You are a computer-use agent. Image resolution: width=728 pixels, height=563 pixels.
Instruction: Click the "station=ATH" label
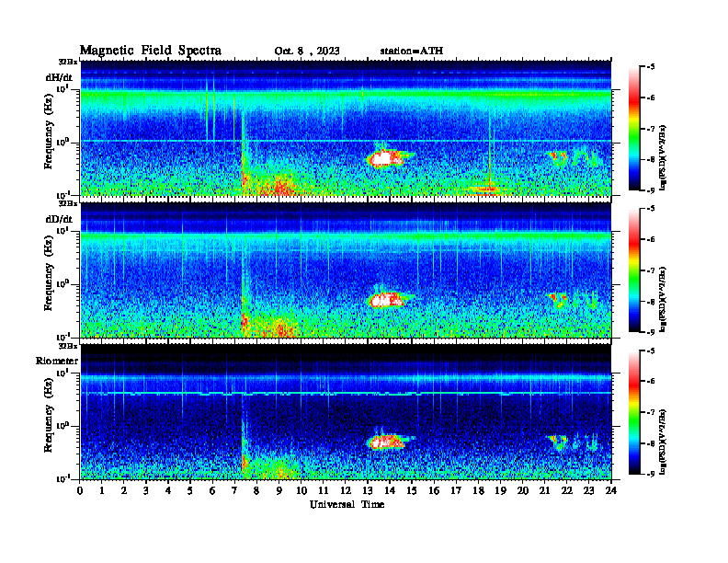tap(412, 51)
